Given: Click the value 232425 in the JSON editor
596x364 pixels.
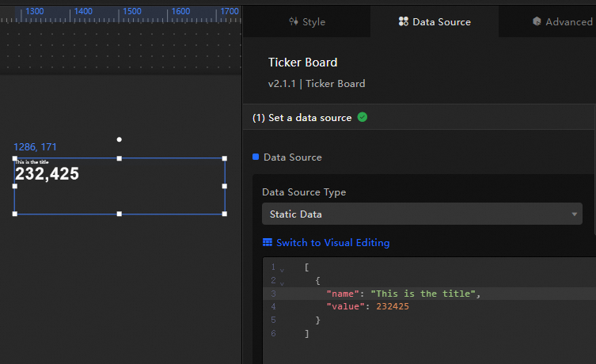Looking at the screenshot, I should pos(392,307).
